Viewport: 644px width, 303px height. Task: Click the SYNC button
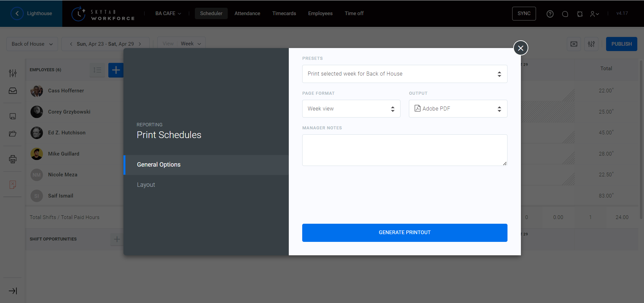[524, 13]
